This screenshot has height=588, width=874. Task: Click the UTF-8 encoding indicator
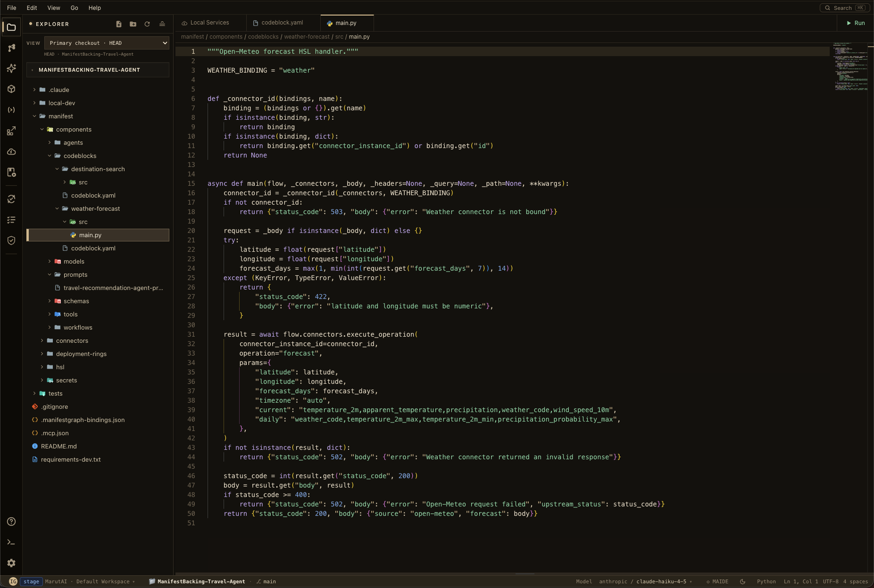point(831,581)
